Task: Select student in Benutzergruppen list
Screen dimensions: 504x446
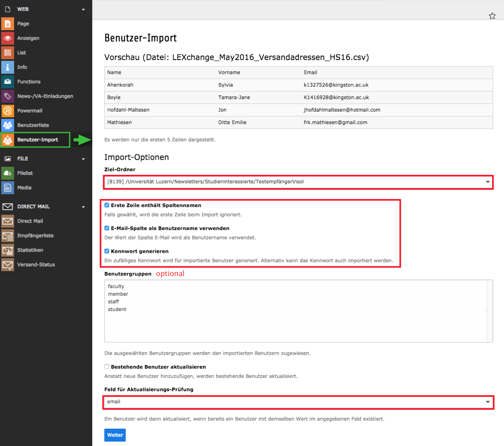Action: coord(117,309)
